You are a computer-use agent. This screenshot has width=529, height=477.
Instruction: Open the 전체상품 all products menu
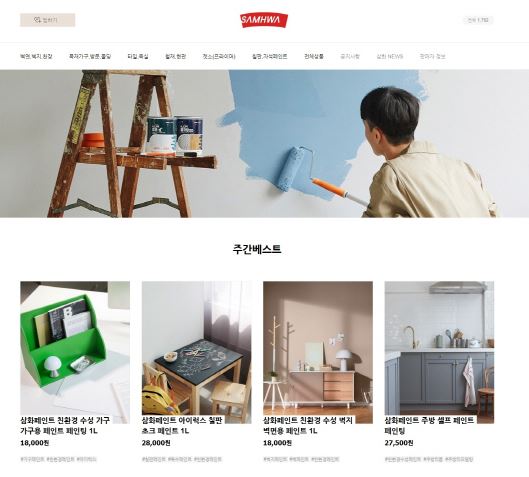coord(314,56)
